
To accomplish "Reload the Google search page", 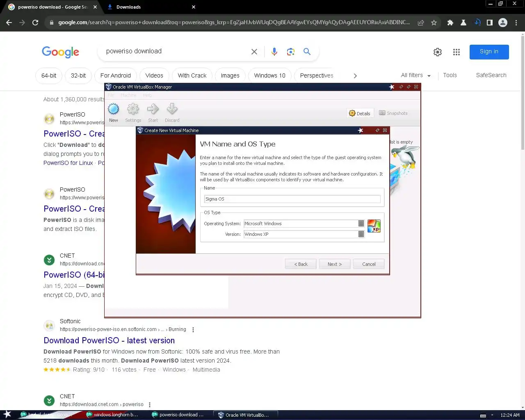I will (35, 23).
